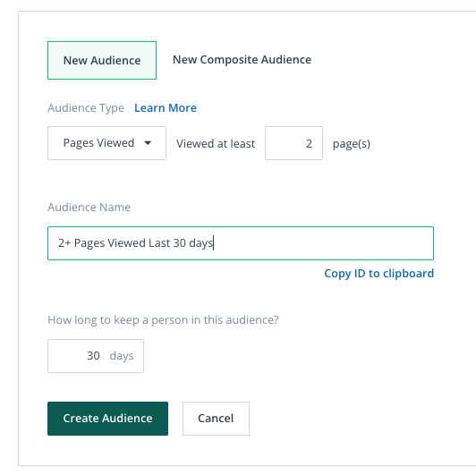The height and width of the screenshot is (475, 476).
Task: Click the Audience Type label
Action: pos(86,108)
